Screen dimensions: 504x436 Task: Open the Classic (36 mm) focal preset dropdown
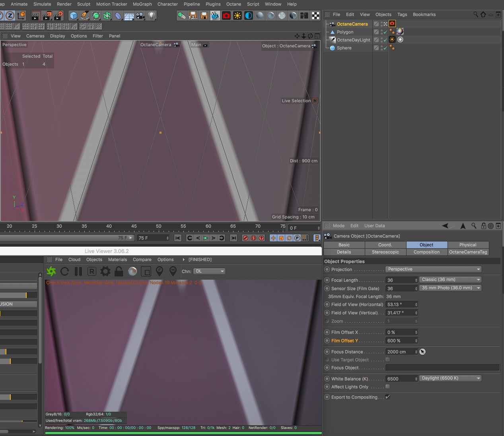tap(450, 280)
